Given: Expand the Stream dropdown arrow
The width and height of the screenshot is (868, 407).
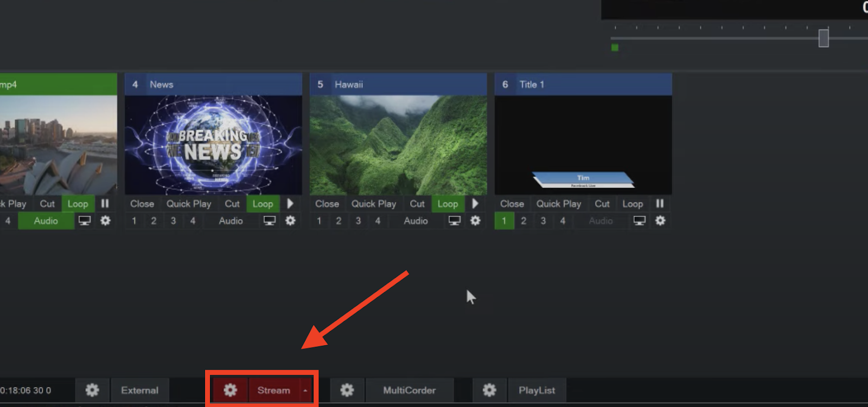Looking at the screenshot, I should point(305,390).
